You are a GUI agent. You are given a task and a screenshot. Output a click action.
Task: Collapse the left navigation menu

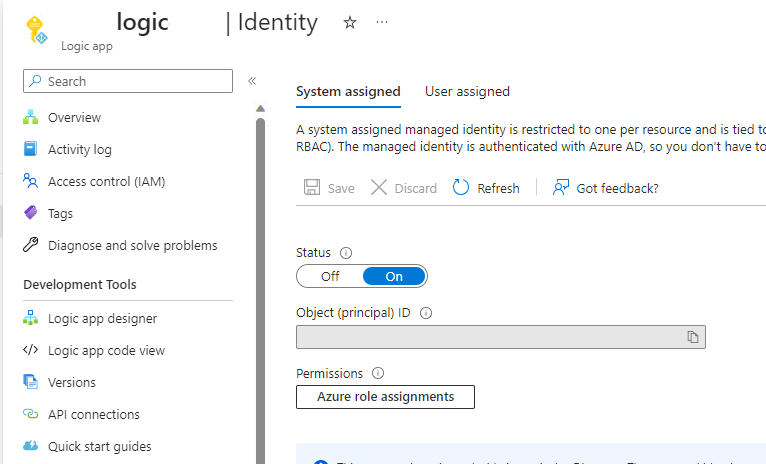click(x=252, y=81)
